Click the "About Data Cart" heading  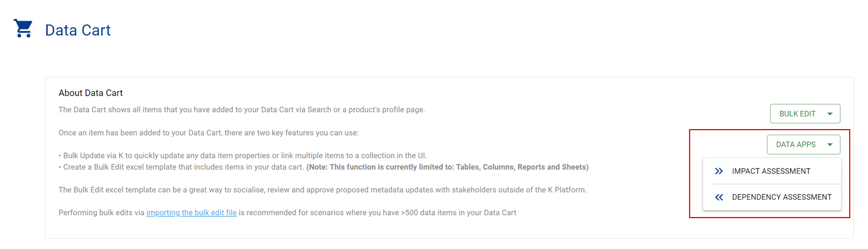click(90, 93)
